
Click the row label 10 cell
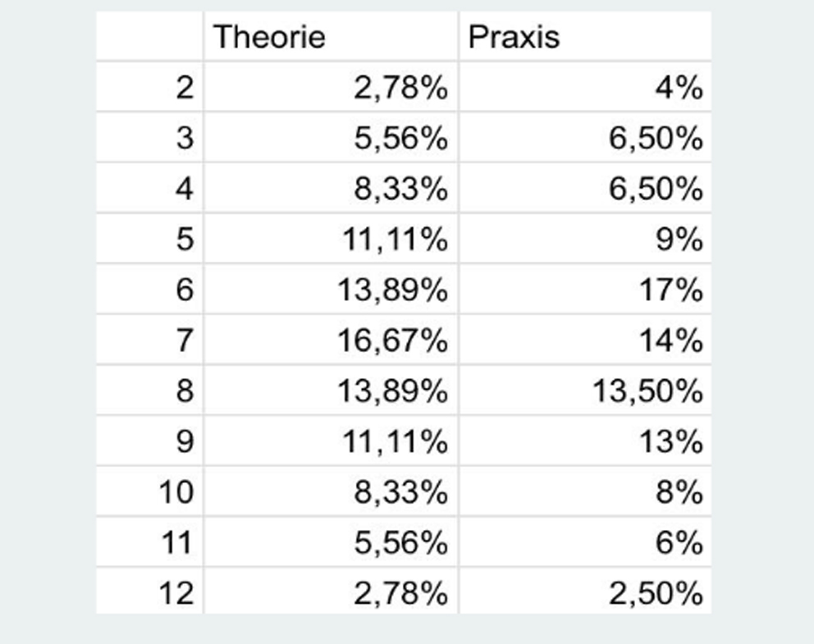pos(149,492)
